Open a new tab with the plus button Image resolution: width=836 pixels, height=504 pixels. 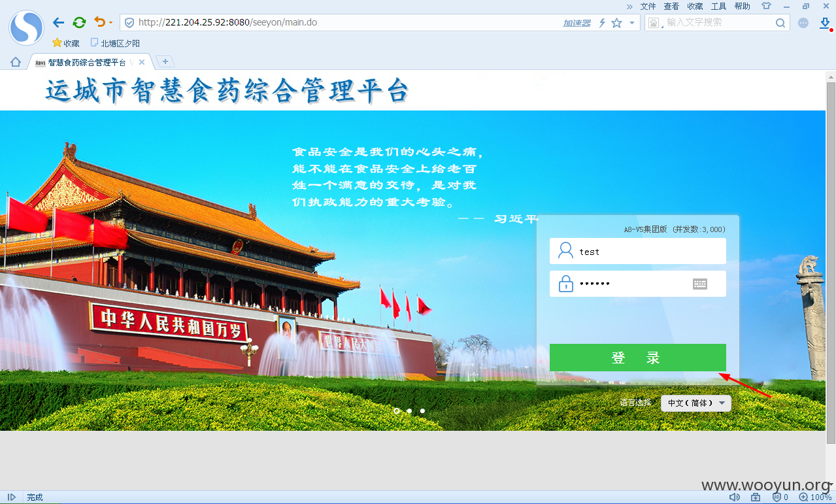pyautogui.click(x=165, y=61)
